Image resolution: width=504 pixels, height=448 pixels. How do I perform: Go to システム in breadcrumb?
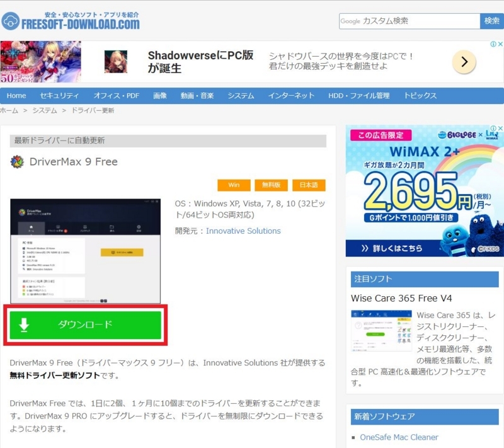tap(45, 110)
